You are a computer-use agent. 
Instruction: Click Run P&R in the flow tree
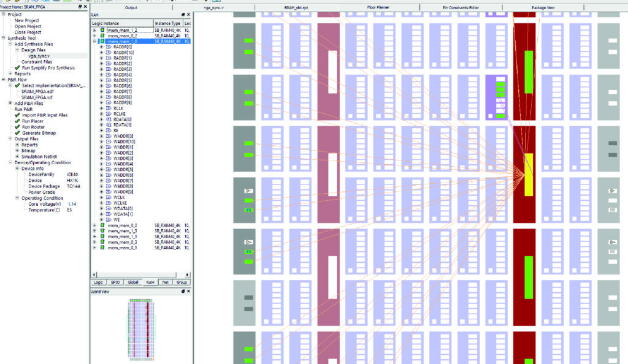24,109
